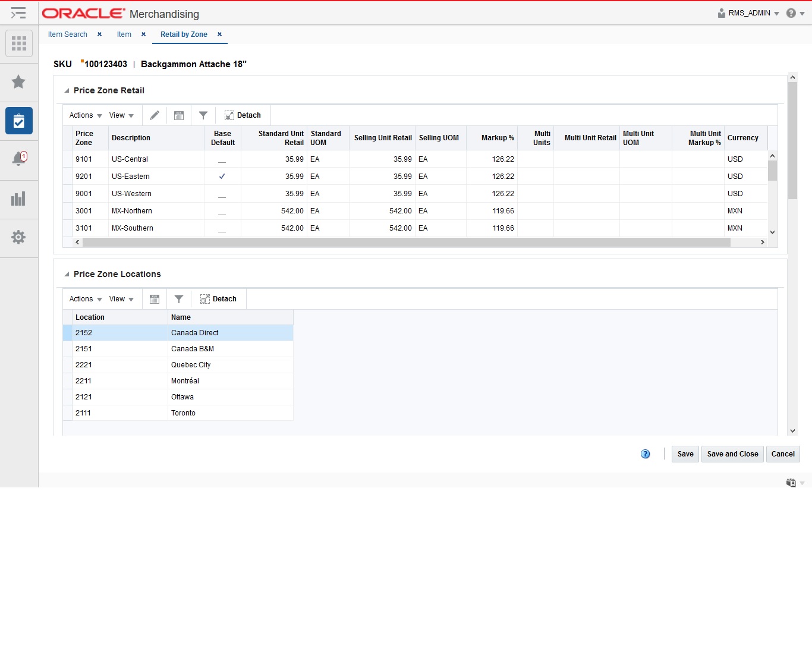This screenshot has height=655, width=812.
Task: Click the help question mark near Save
Action: (x=645, y=454)
